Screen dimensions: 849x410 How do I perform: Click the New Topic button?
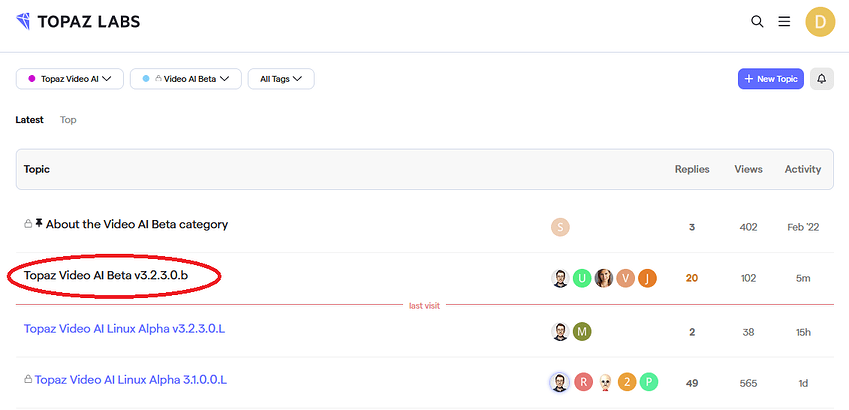pyautogui.click(x=770, y=78)
